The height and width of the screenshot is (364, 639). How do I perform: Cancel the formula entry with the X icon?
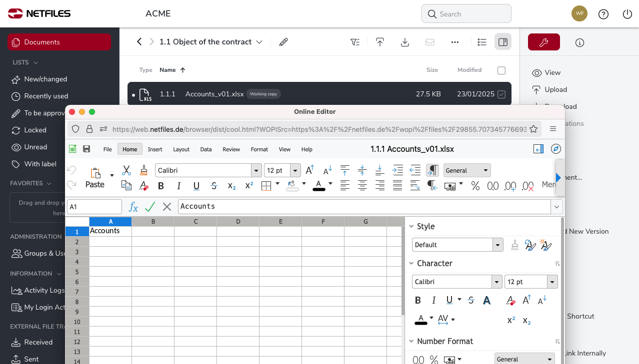[167, 207]
